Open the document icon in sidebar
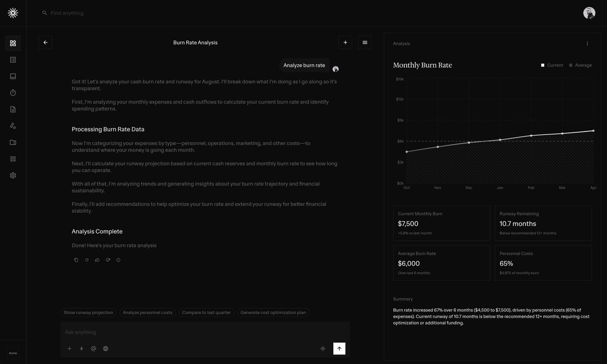 13,109
